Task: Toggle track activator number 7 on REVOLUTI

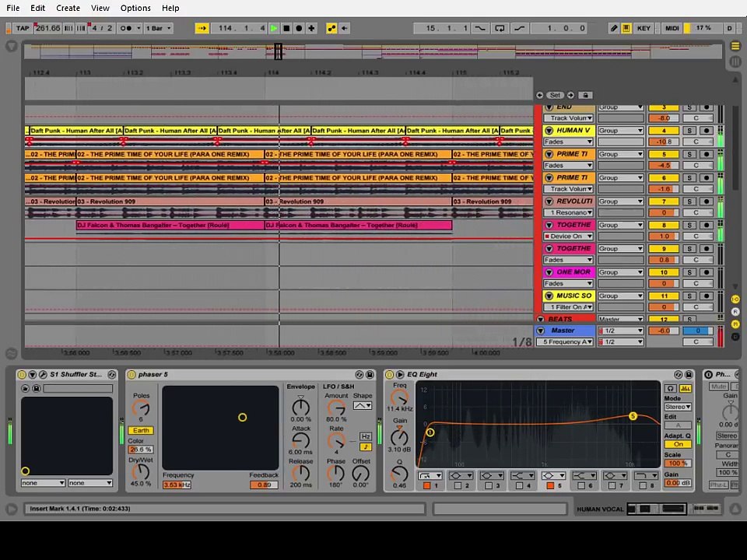Action: 664,201
